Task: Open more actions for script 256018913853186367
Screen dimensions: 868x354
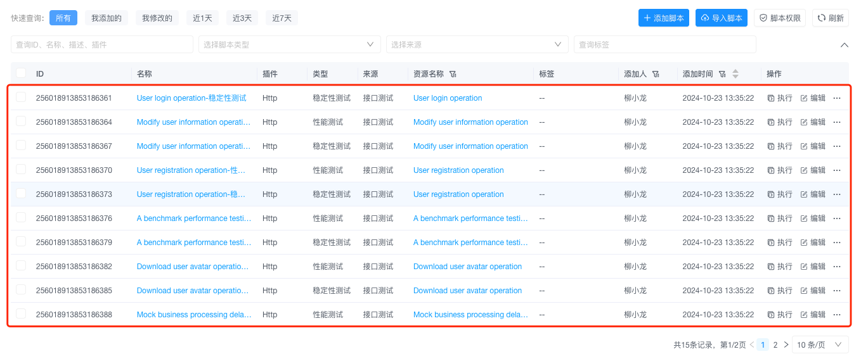Action: (837, 146)
